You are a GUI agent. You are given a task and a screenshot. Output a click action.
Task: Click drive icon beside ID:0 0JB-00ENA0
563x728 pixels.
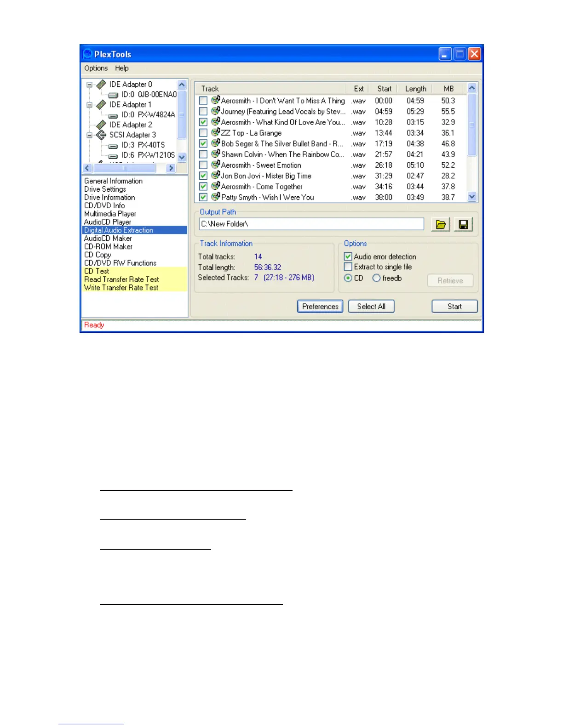point(113,95)
